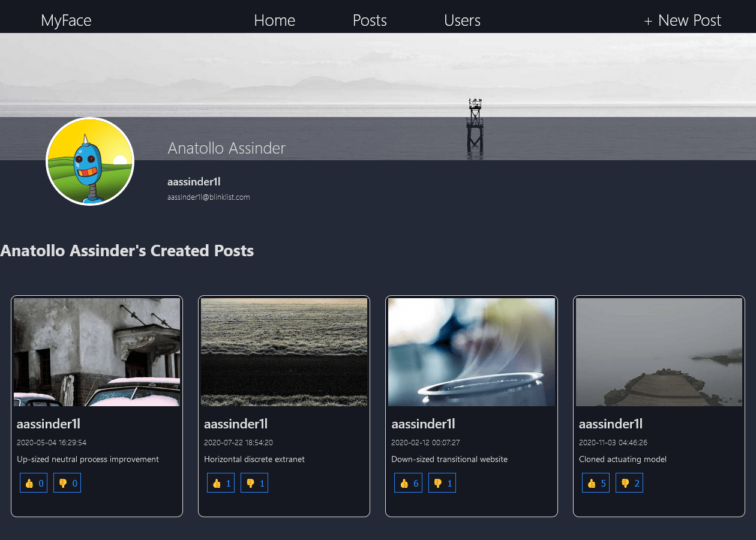Open the robot profile avatar

pos(90,161)
